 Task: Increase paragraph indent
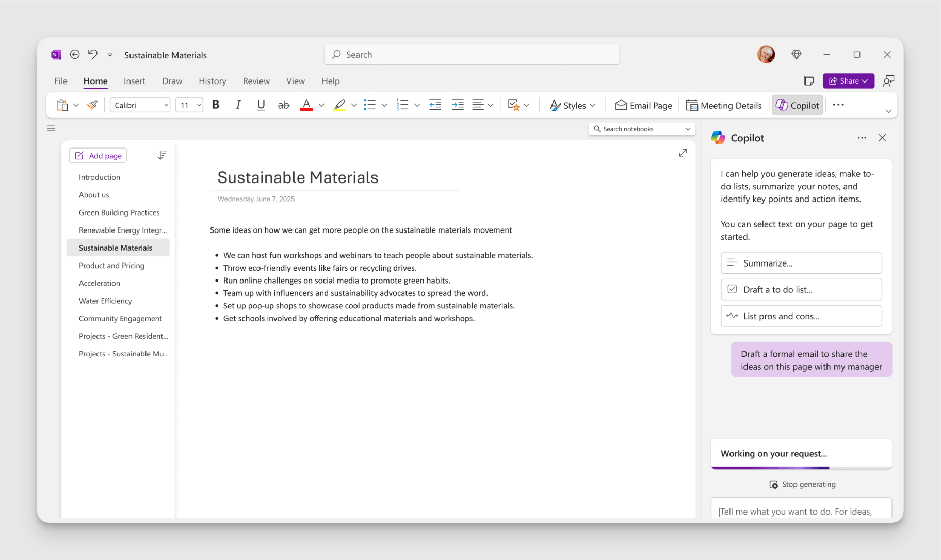click(457, 105)
